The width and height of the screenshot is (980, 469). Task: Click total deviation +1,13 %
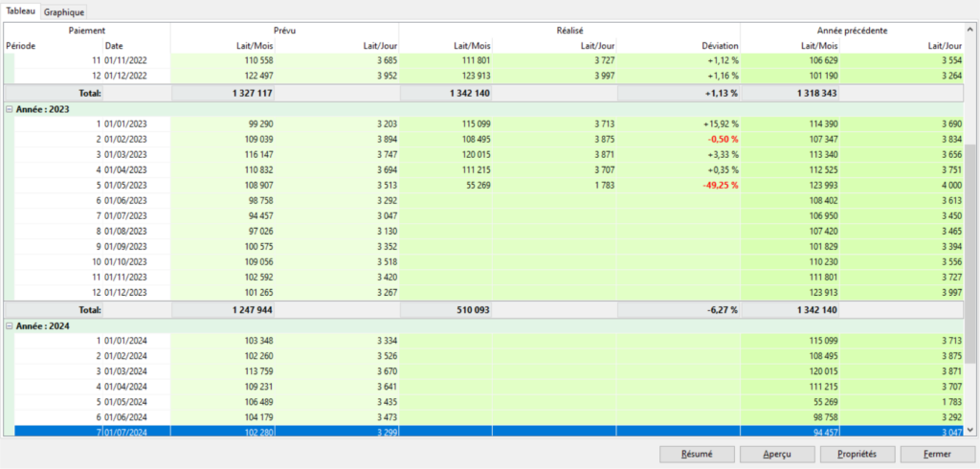[720, 93]
